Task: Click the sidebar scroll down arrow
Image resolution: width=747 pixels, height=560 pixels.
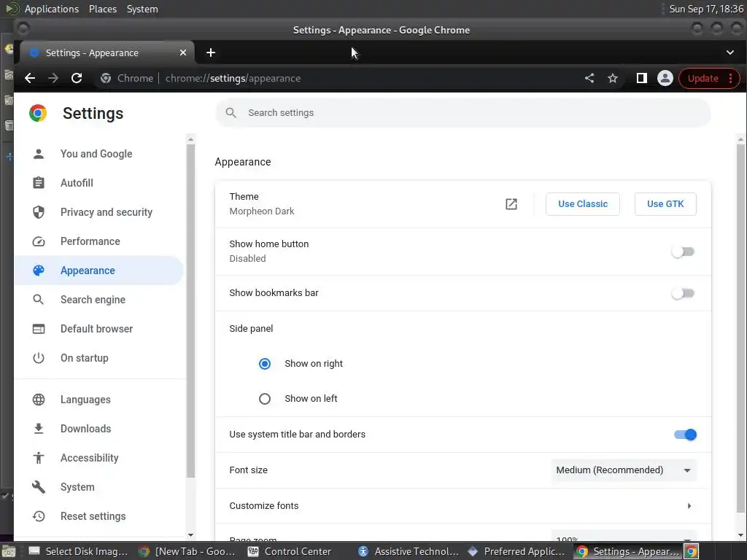Action: click(x=190, y=535)
